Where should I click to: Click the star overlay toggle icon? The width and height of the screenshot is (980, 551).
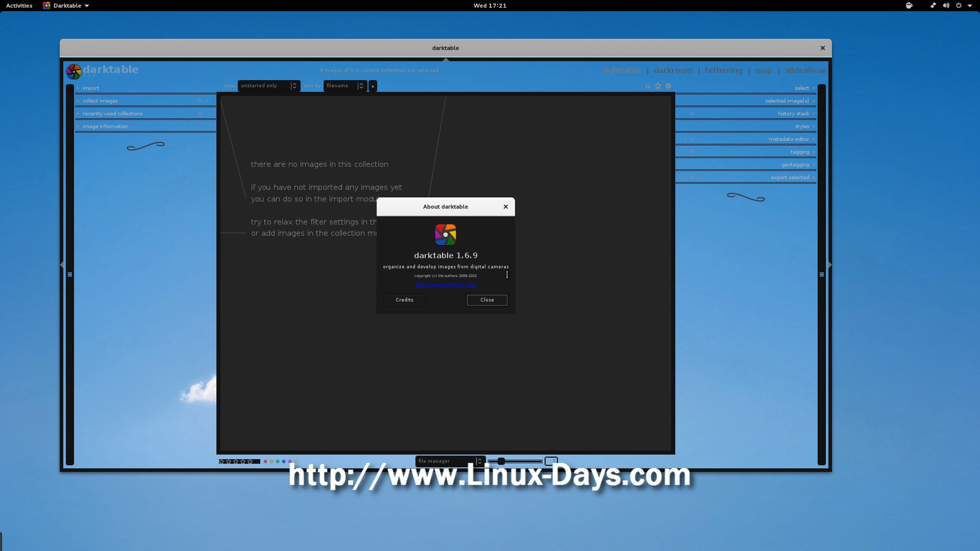pos(658,86)
